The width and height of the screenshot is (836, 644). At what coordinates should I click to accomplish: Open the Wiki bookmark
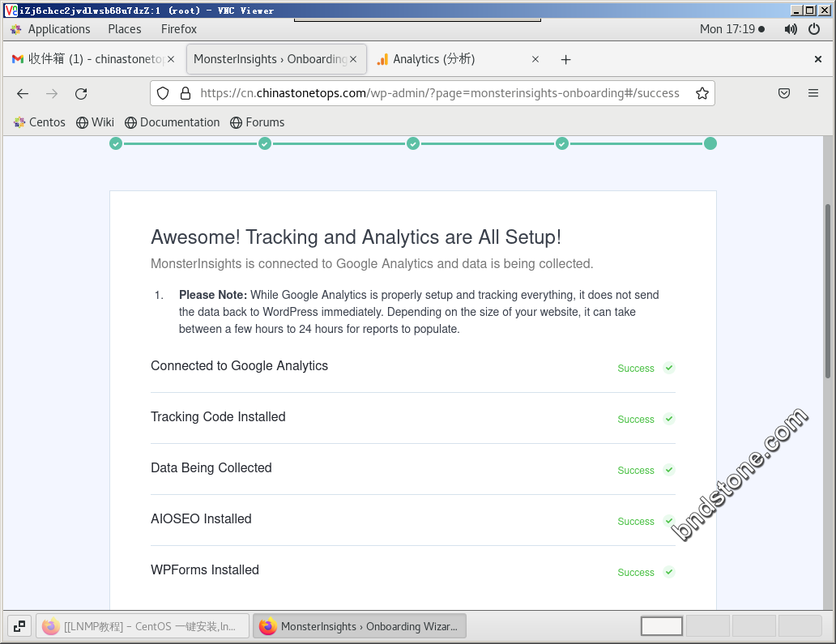point(95,122)
